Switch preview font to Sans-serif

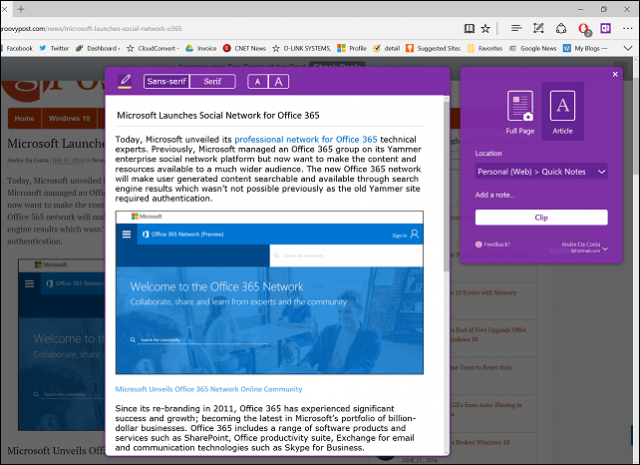167,81
